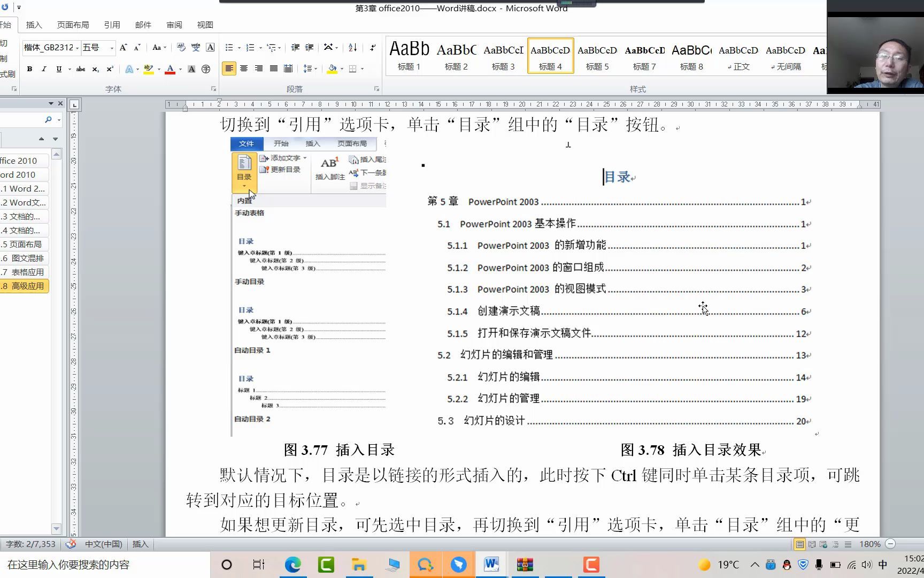924x578 pixels.
Task: Open the numbering list dropdown
Action: click(x=260, y=48)
